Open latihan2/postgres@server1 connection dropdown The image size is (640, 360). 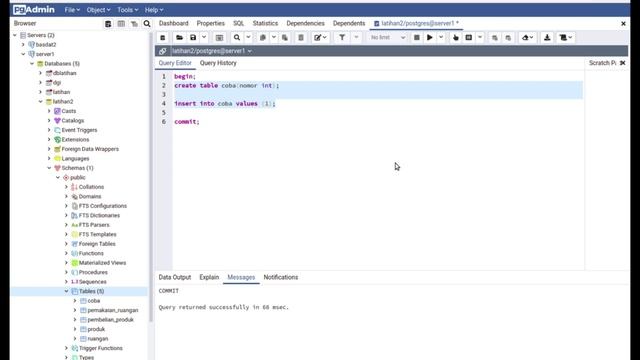coord(212,51)
